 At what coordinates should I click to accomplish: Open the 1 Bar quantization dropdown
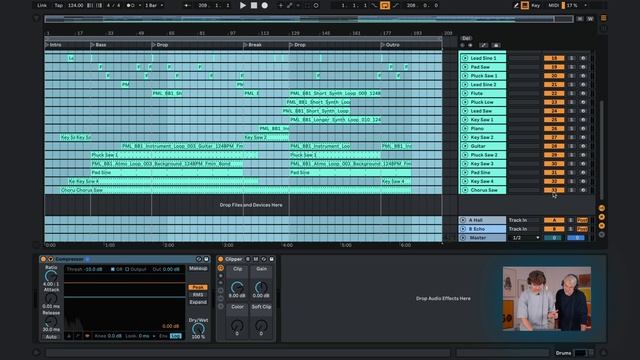[154, 5]
